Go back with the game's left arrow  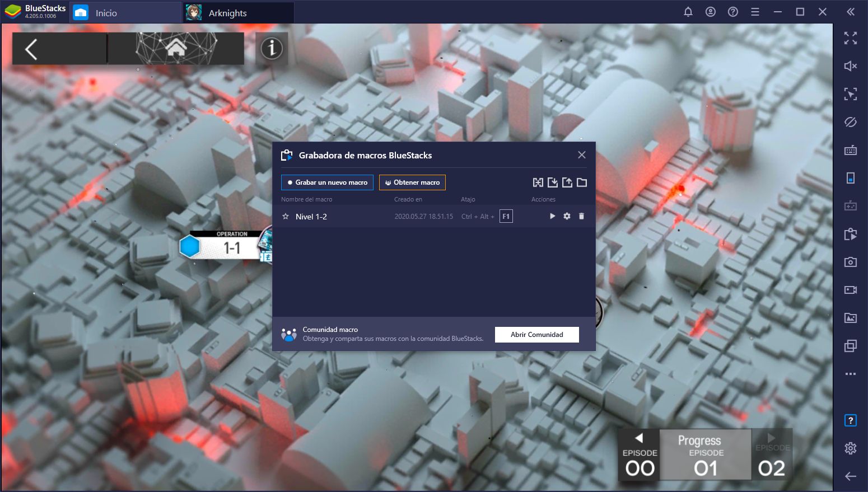31,49
